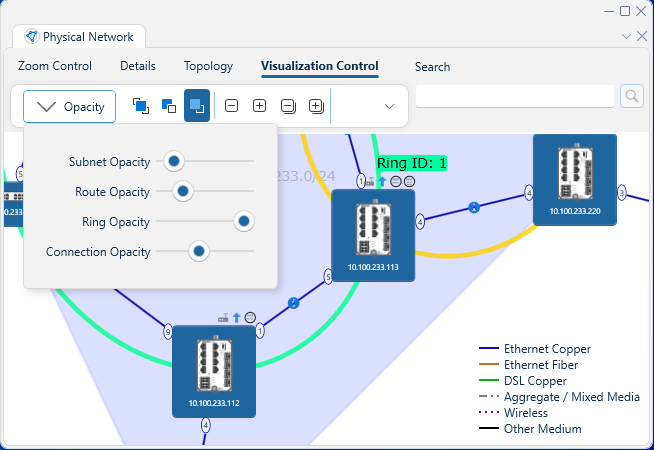The height and width of the screenshot is (450, 654).
Task: Click the Connection Opacity label
Action: pyautogui.click(x=98, y=252)
